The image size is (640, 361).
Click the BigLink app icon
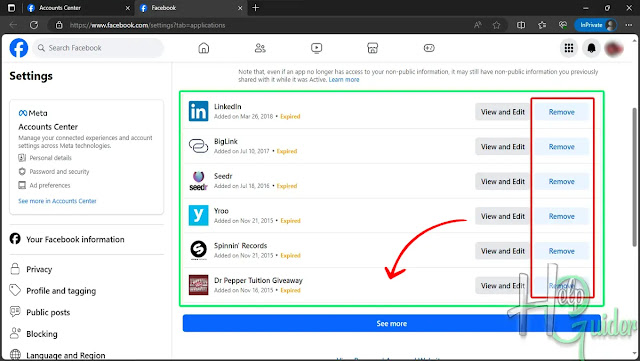click(198, 146)
